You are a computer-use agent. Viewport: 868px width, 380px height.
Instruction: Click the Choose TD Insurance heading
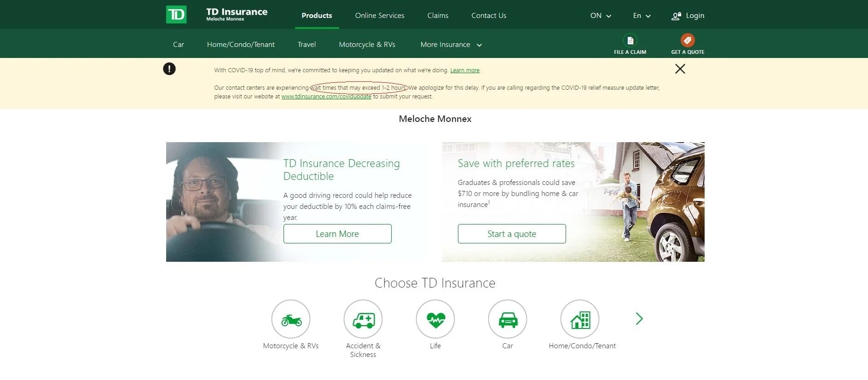(x=435, y=283)
